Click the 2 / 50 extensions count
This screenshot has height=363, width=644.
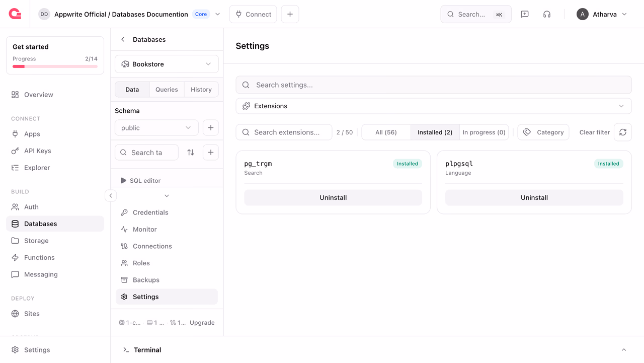[345, 132]
